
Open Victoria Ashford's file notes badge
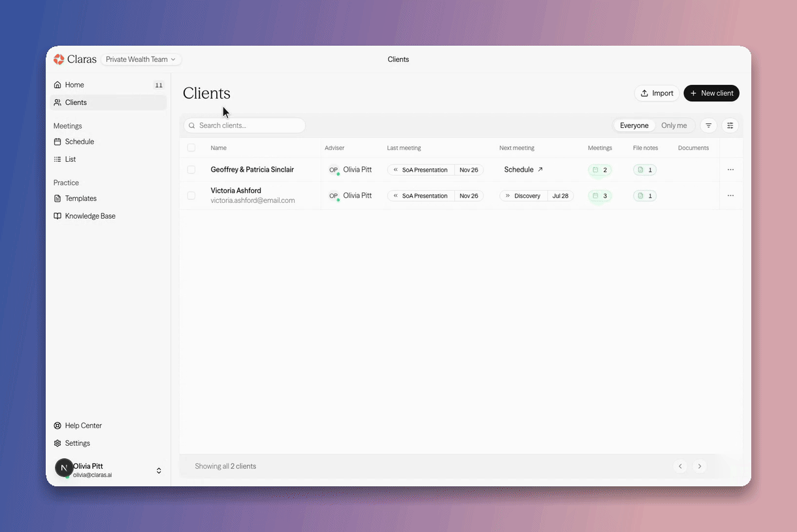pyautogui.click(x=645, y=196)
